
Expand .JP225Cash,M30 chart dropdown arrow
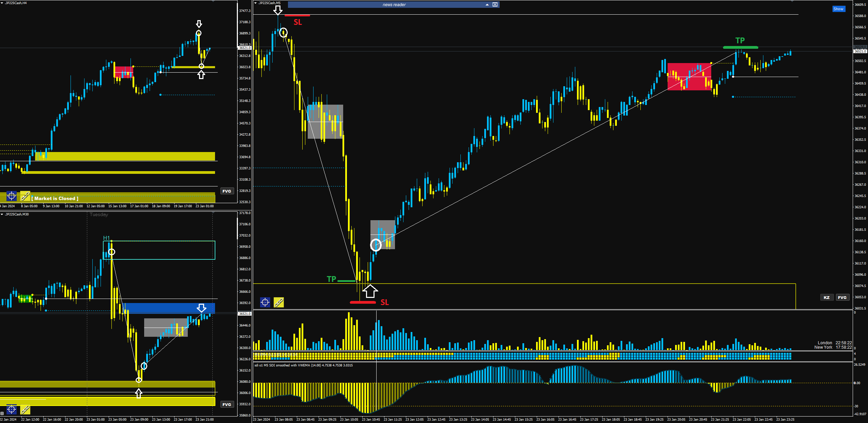[2, 214]
